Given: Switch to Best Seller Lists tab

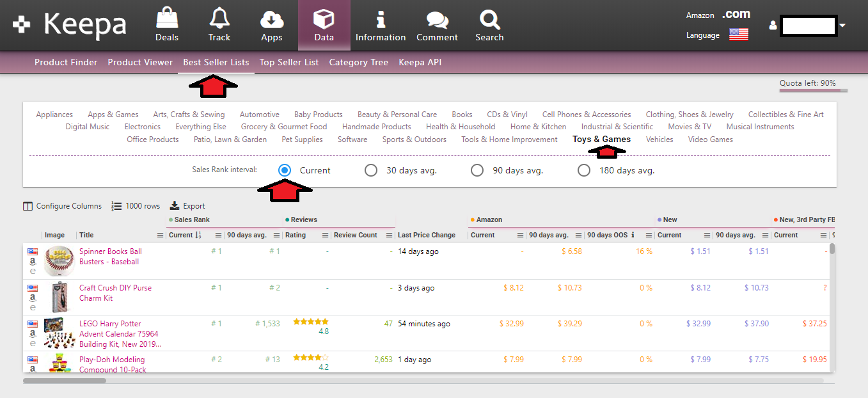Looking at the screenshot, I should pyautogui.click(x=216, y=62).
